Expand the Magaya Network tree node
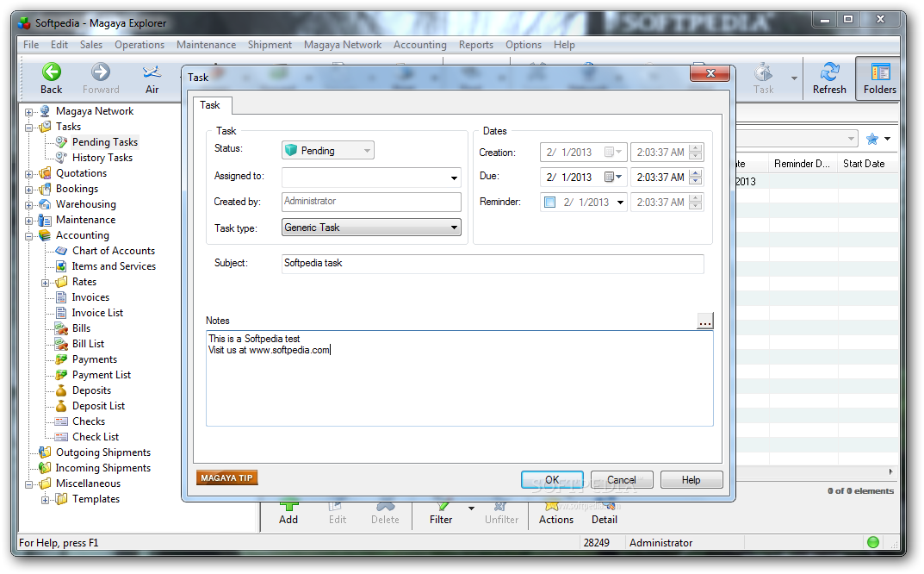Viewport: 924px width, 574px height. (x=28, y=112)
